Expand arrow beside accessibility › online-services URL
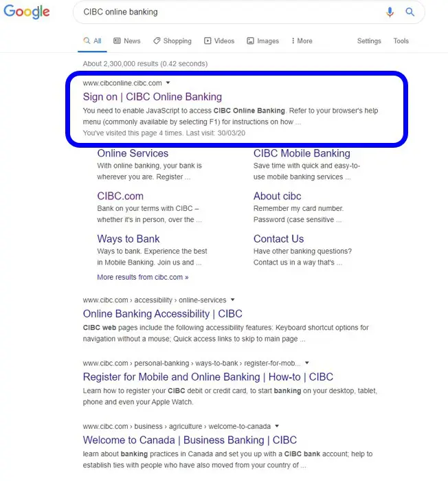448x481 pixels. pyautogui.click(x=233, y=300)
